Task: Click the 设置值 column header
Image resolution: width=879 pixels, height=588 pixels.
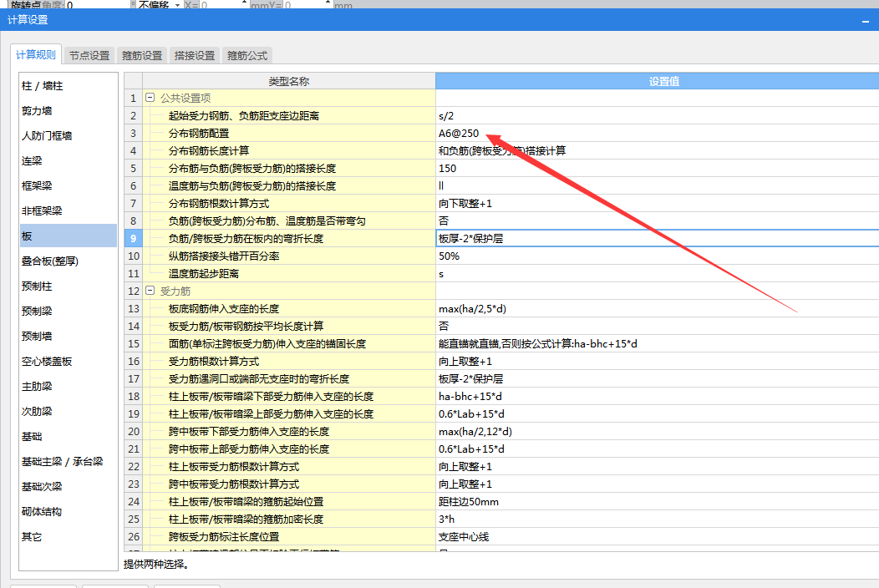Action: pyautogui.click(x=657, y=81)
